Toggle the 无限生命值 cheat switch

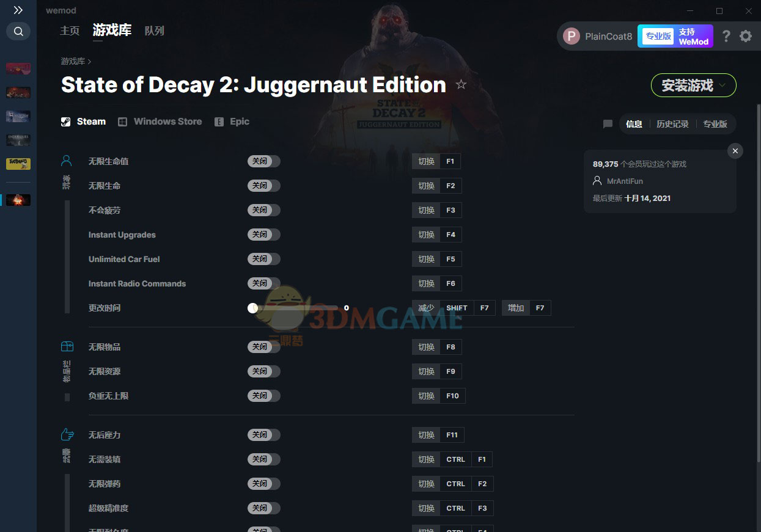click(x=264, y=161)
